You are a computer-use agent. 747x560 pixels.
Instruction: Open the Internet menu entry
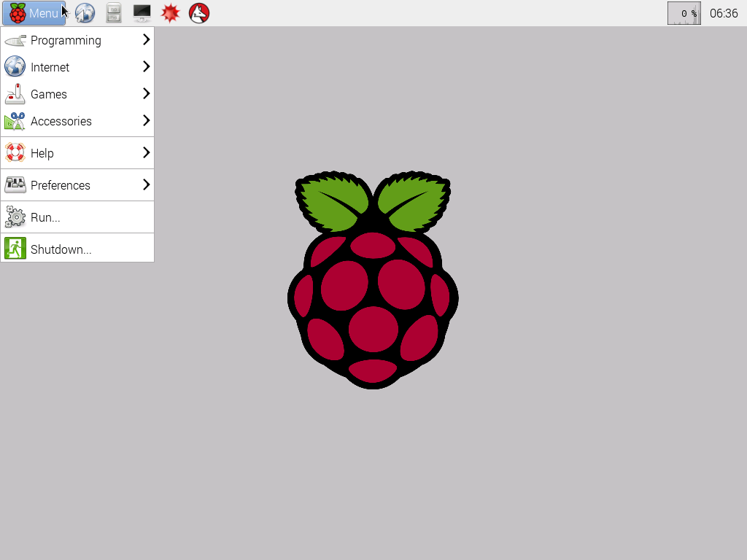coord(77,67)
